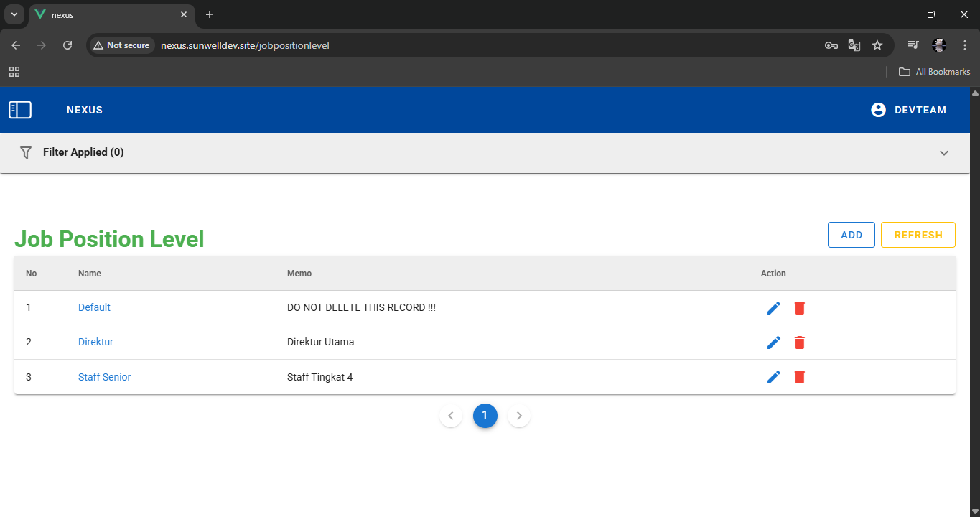Go to pagination page 1

(485, 416)
